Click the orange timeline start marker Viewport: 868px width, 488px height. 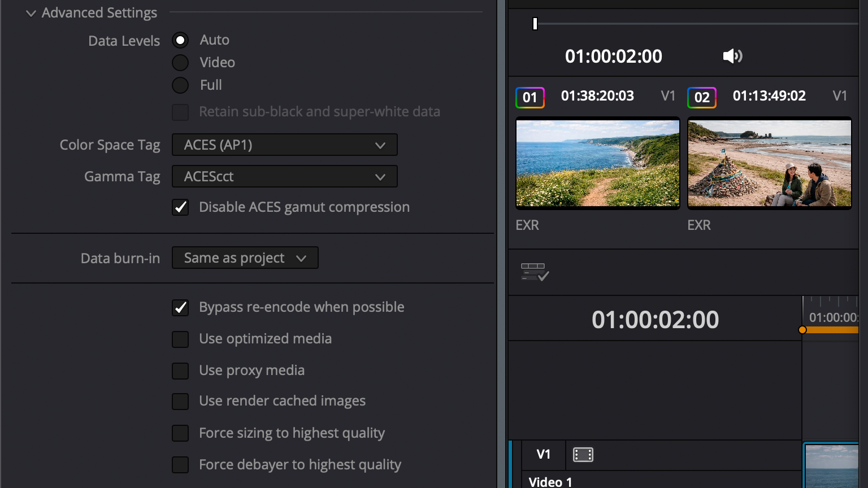[x=802, y=330]
